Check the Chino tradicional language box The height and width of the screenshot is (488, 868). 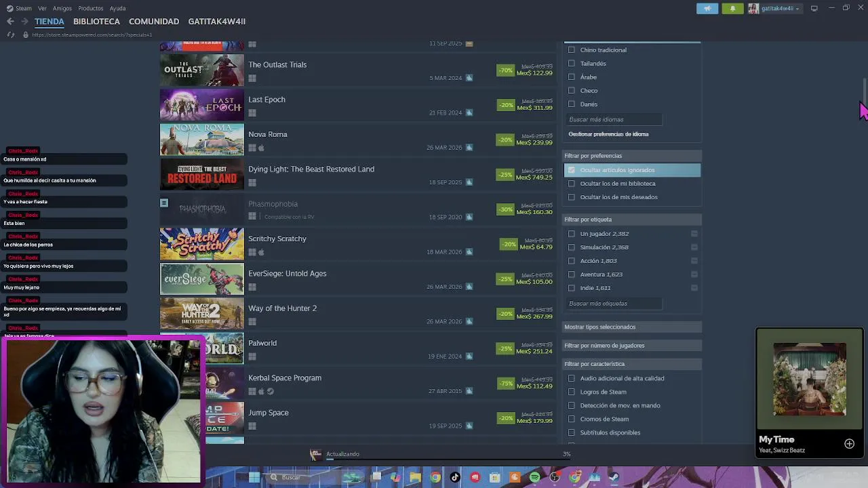572,50
